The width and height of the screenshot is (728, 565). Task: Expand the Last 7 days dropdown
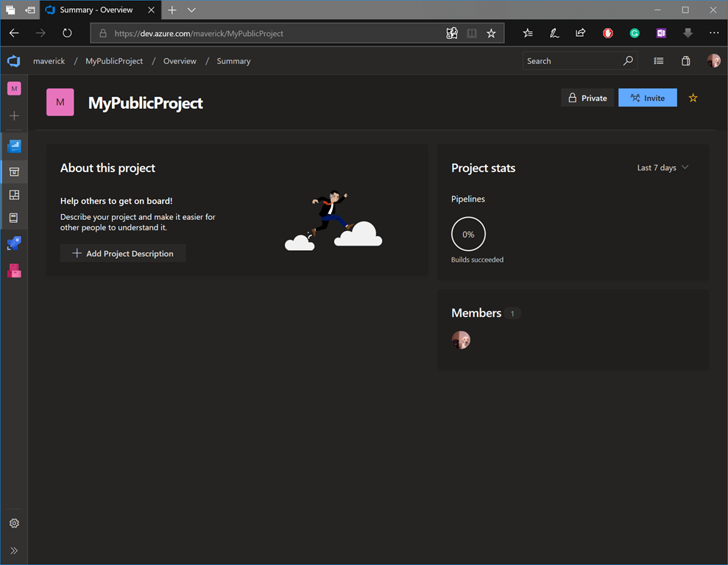662,168
